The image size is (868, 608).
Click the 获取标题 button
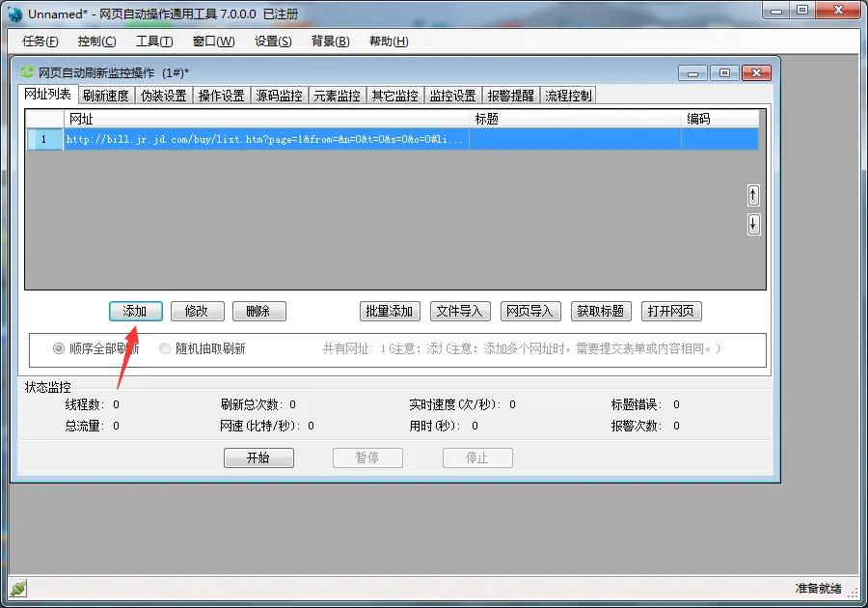(x=601, y=311)
